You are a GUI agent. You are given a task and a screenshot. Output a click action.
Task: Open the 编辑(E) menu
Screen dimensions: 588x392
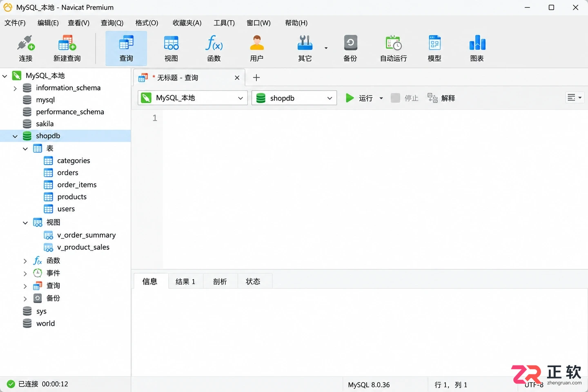(x=48, y=23)
